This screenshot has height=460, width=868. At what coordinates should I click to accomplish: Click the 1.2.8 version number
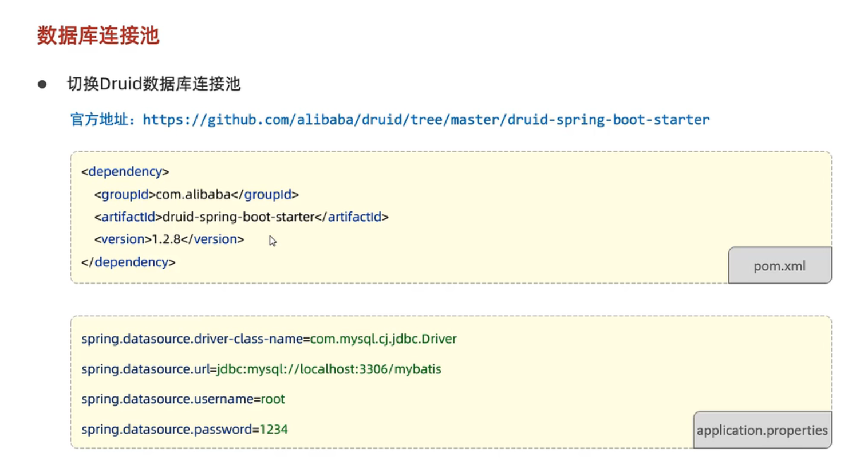166,239
